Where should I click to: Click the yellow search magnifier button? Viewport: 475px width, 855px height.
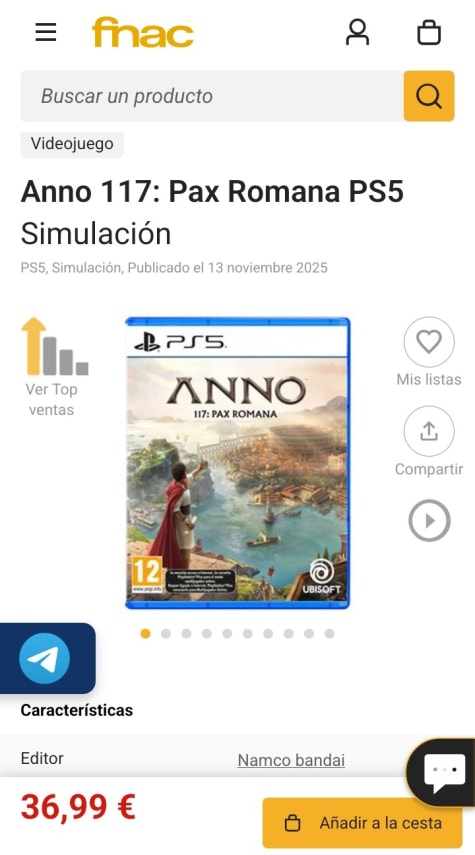click(x=429, y=96)
